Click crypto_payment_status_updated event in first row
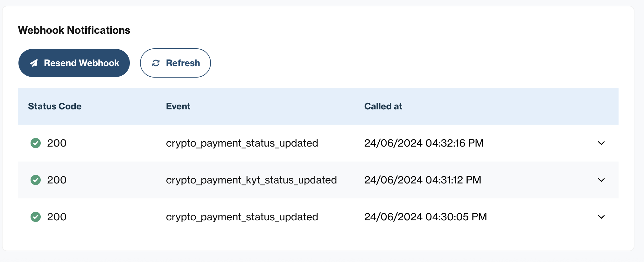 [x=242, y=143]
